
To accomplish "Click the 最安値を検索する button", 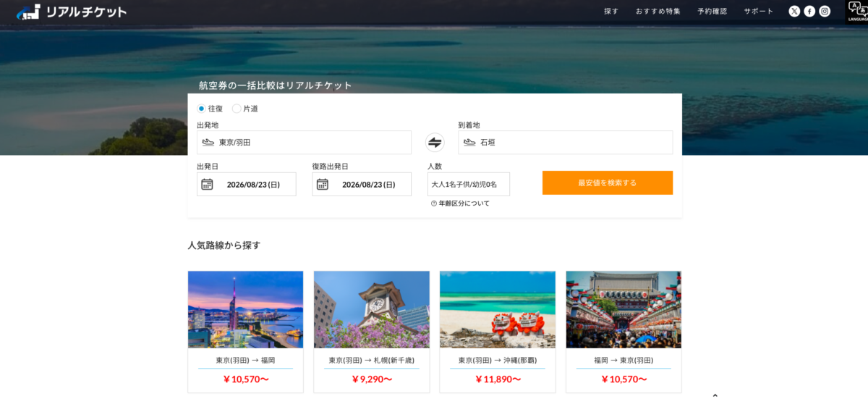I will 608,183.
